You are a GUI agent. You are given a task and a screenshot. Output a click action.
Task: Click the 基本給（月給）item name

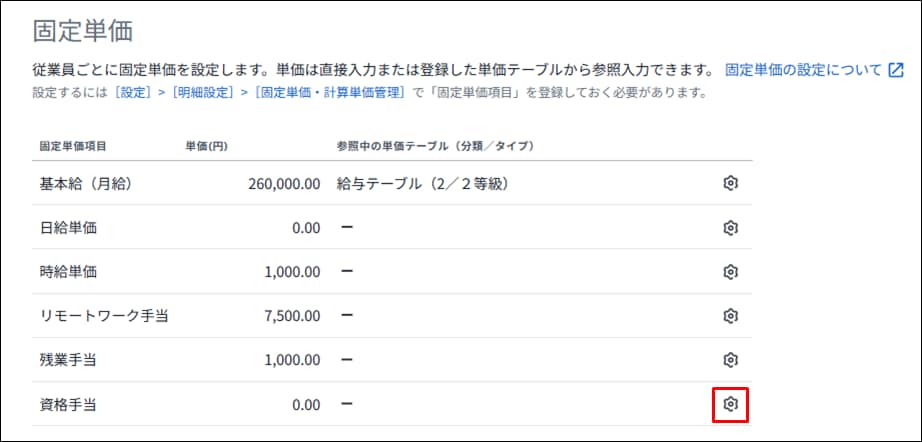pos(86,184)
